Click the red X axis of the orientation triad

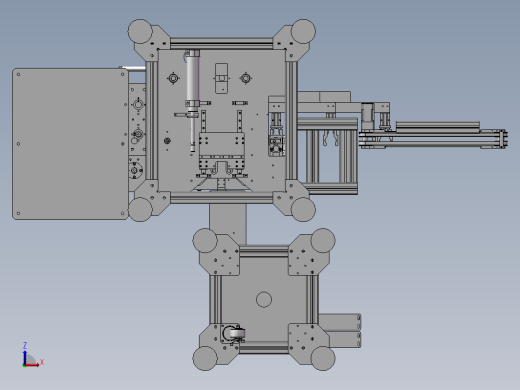(x=33, y=365)
